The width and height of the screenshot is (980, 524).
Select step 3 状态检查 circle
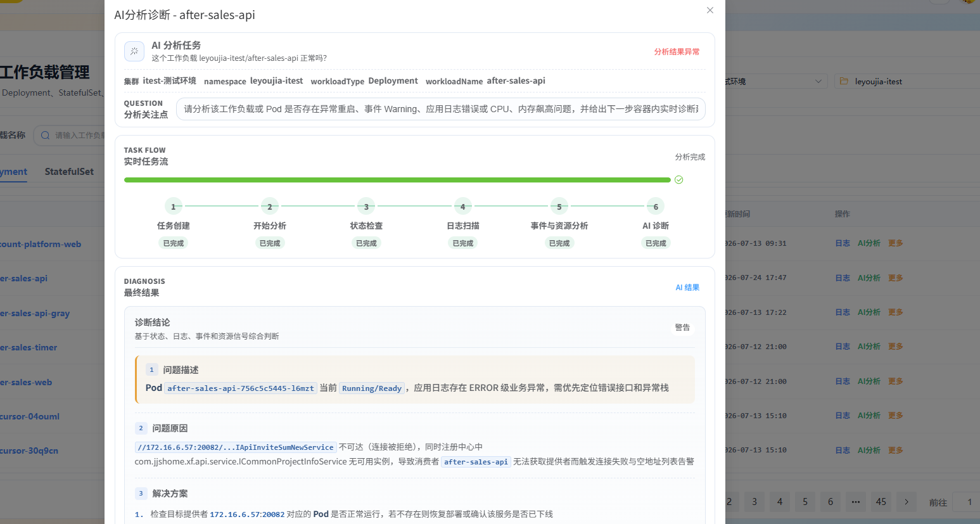tap(366, 207)
